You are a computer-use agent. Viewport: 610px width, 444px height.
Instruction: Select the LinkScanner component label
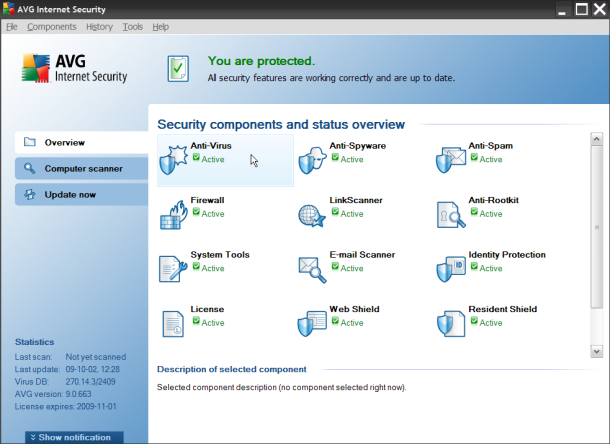pyautogui.click(x=356, y=200)
